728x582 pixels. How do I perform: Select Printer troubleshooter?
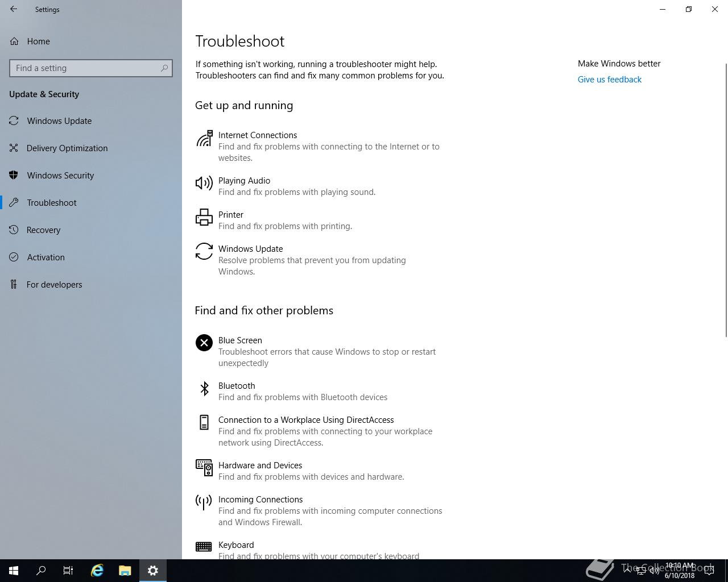(320, 220)
